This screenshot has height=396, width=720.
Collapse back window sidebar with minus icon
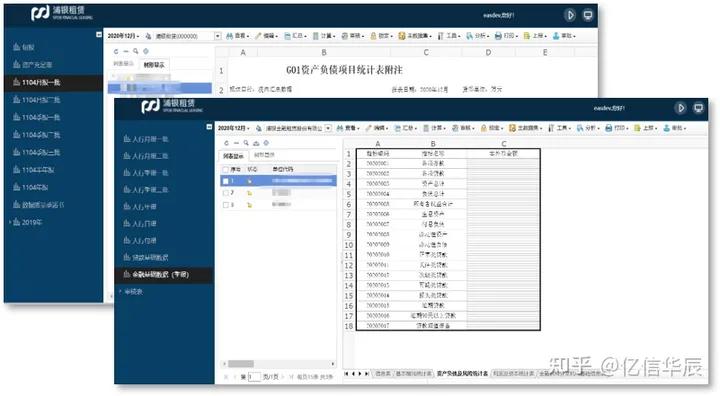tap(99, 34)
